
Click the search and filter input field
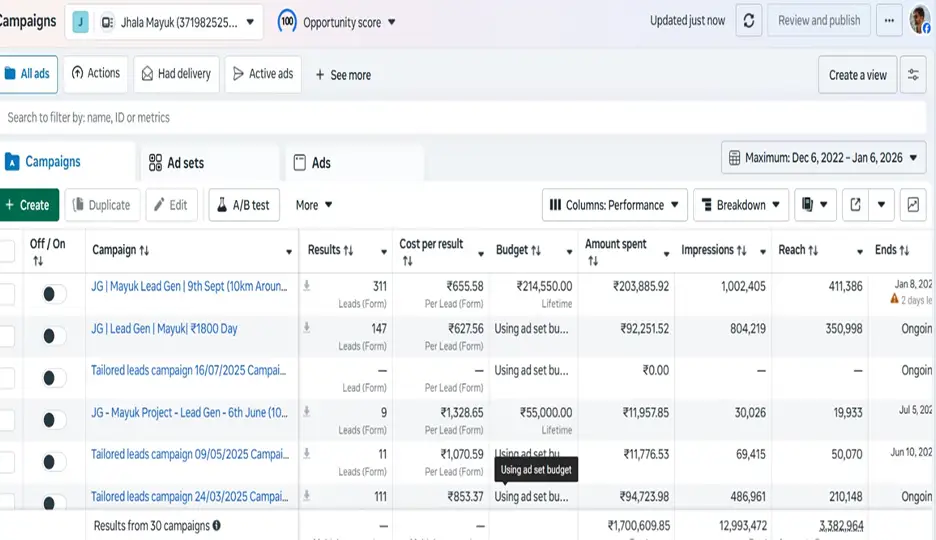tap(400, 118)
